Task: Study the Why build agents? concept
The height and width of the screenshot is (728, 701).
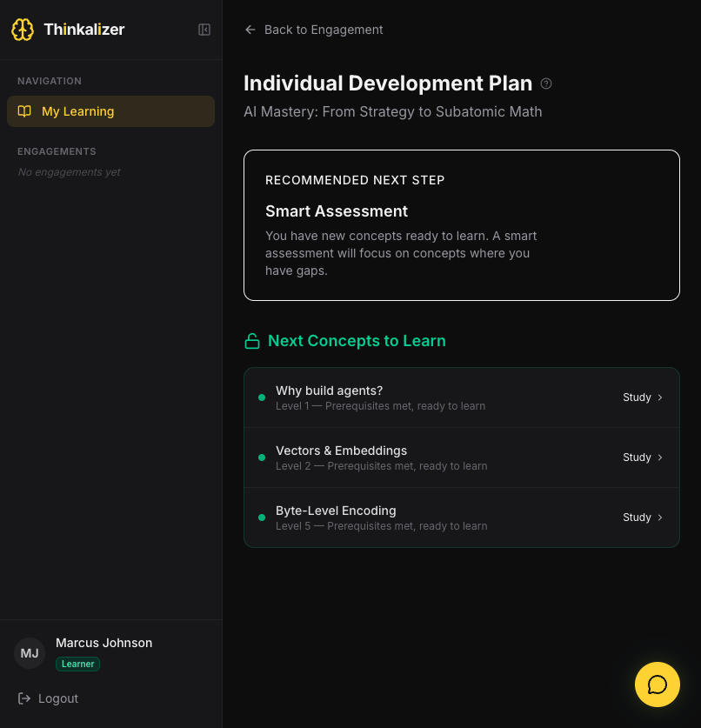Action: tap(637, 397)
